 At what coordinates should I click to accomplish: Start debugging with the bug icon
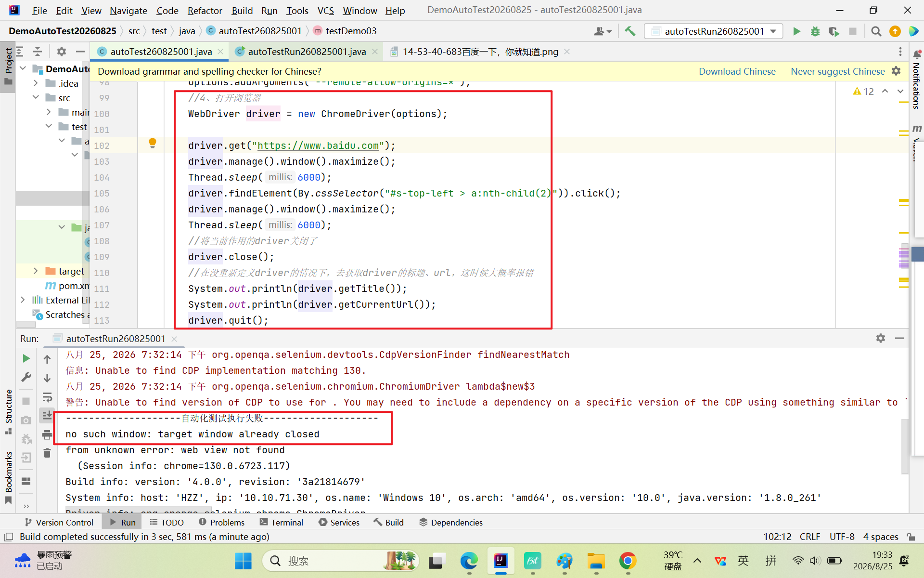[815, 31]
